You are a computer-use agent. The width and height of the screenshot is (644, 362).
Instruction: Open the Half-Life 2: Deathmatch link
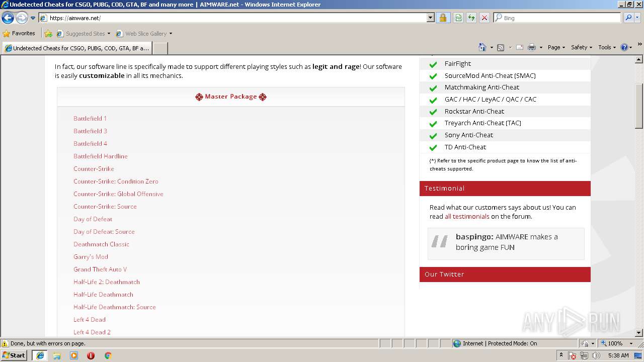(107, 282)
